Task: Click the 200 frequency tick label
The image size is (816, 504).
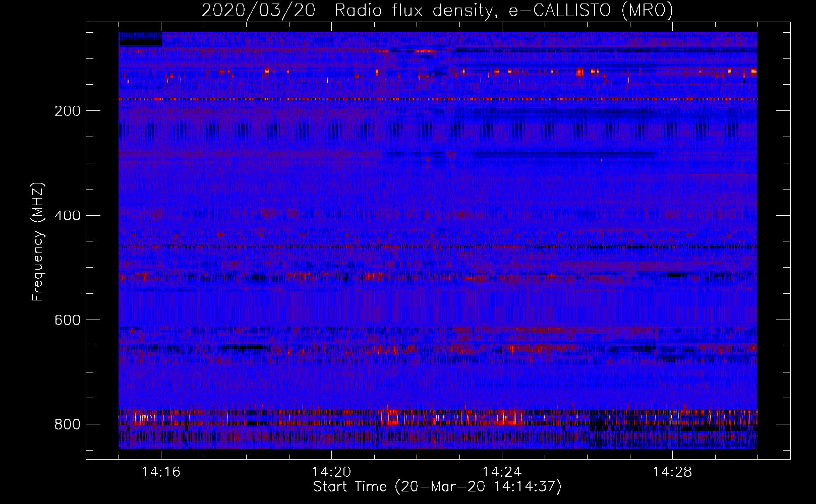Action: click(68, 111)
